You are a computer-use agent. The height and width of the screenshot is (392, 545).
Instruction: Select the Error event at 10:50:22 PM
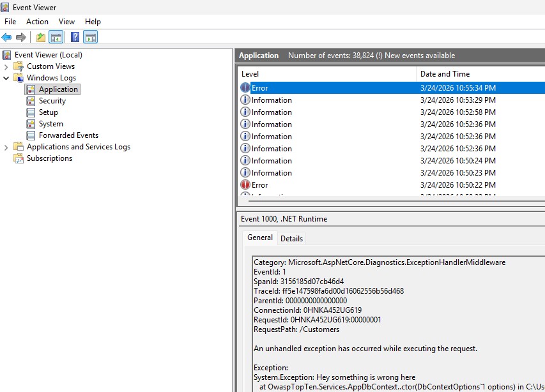point(392,185)
